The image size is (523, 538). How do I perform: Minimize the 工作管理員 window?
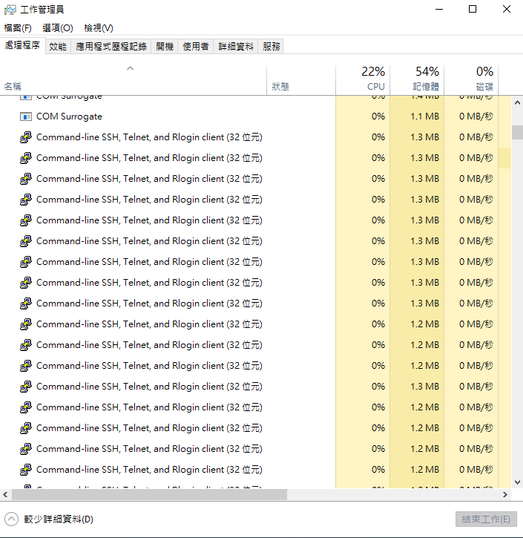pyautogui.click(x=439, y=9)
